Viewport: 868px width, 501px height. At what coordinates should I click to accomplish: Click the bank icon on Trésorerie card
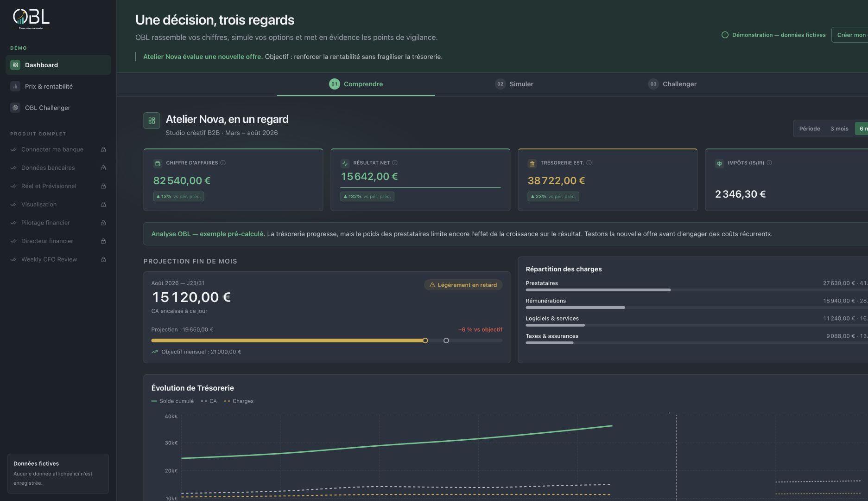click(x=532, y=163)
